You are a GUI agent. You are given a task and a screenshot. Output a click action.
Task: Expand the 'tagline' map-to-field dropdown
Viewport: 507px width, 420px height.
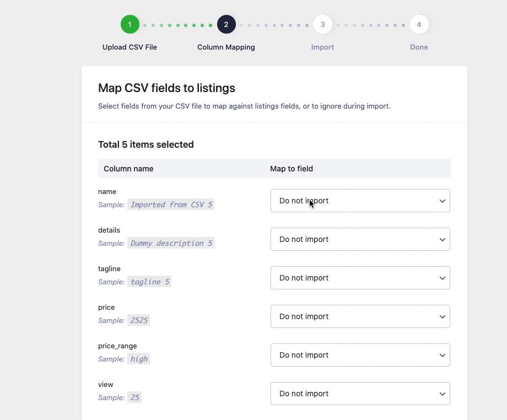pyautogui.click(x=360, y=278)
